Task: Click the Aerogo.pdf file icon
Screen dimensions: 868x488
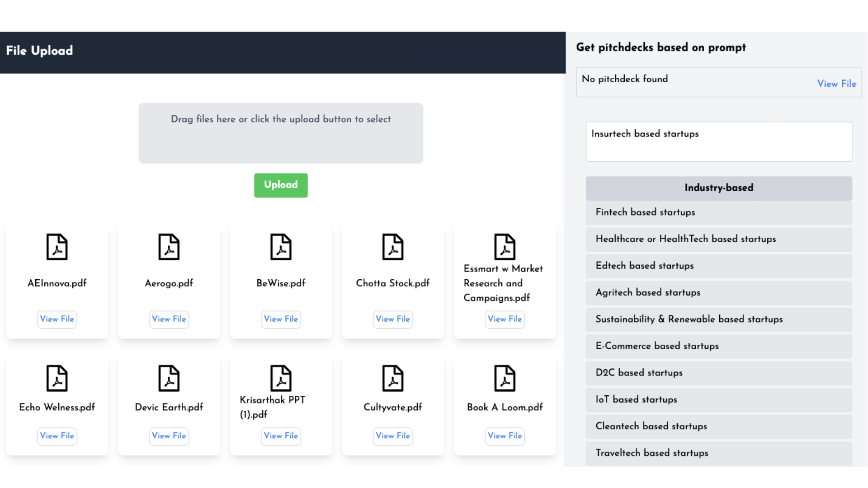Action: click(x=169, y=247)
